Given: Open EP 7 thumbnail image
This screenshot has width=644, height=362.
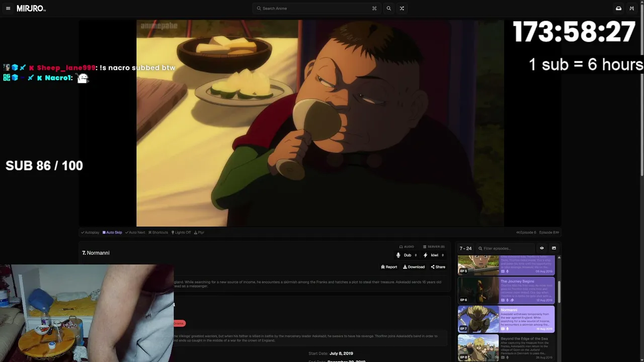Looking at the screenshot, I should [478, 319].
